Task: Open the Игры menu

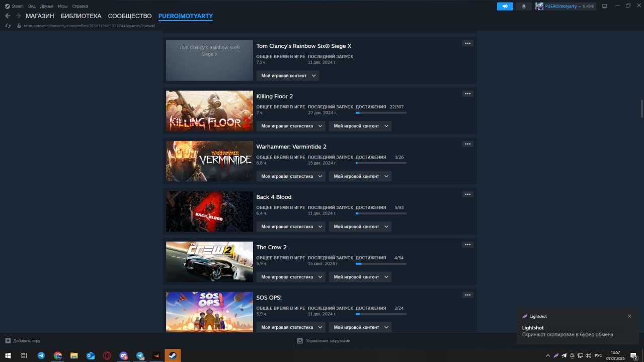Action: click(63, 6)
